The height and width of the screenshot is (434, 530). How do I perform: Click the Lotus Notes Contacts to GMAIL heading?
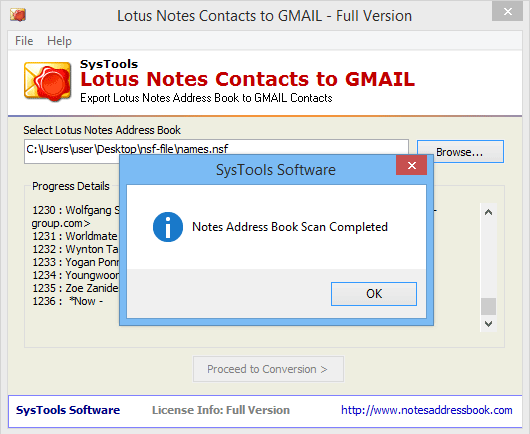pos(247,79)
